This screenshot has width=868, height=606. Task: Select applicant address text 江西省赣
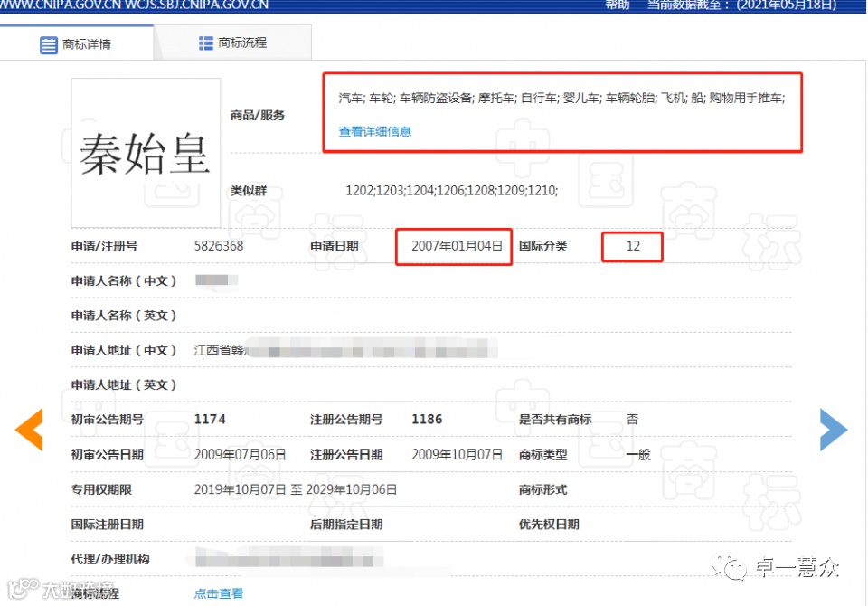[x=219, y=350]
